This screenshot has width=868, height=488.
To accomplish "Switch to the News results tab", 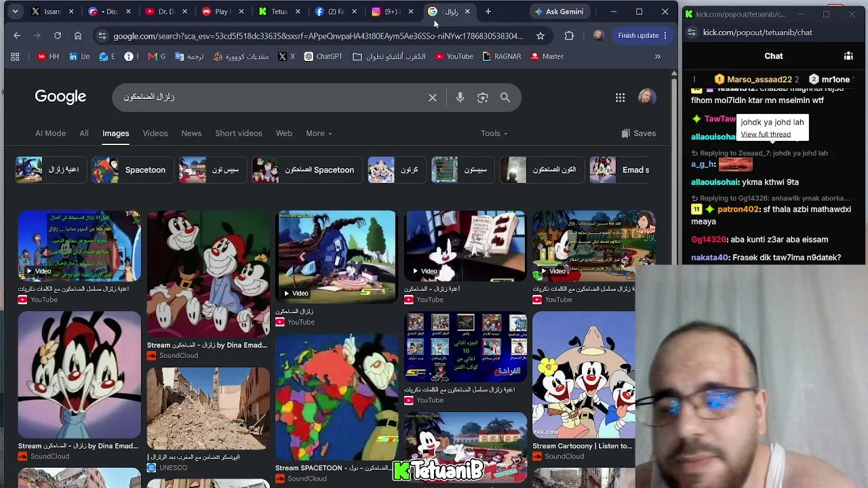I will click(191, 134).
